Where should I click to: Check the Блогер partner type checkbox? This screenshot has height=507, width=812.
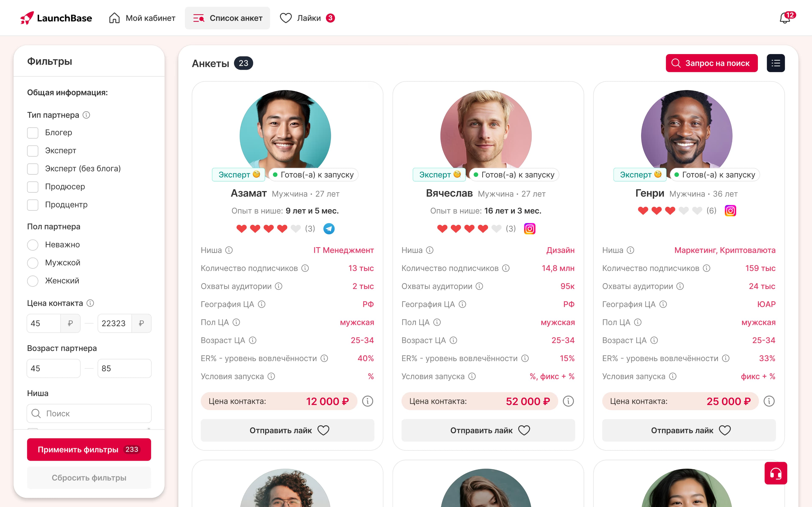click(33, 133)
